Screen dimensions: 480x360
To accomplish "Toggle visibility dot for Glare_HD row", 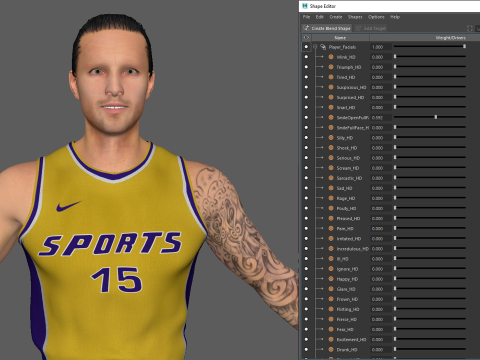I will pyautogui.click(x=306, y=289).
